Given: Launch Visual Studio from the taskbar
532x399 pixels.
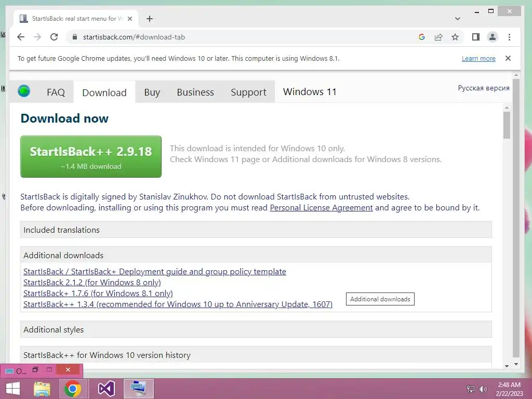Looking at the screenshot, I should coord(106,389).
